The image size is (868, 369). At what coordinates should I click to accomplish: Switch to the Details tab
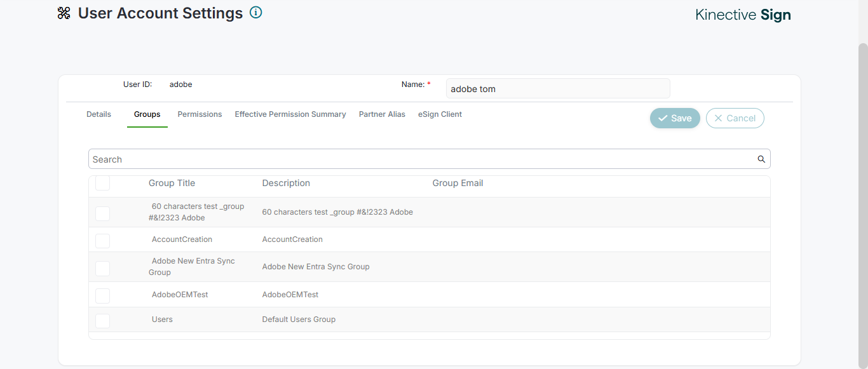[98, 114]
